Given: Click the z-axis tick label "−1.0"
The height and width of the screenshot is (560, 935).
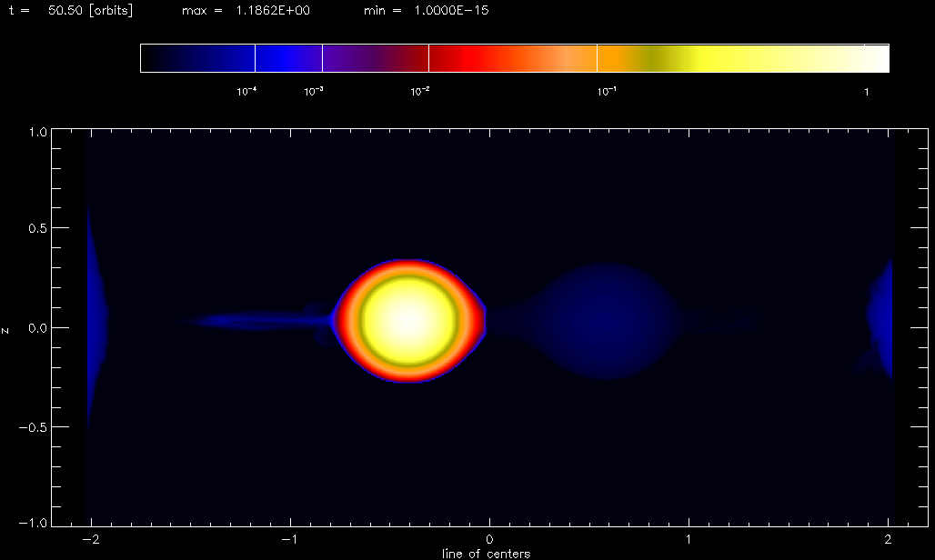Looking at the screenshot, I should click(33, 523).
